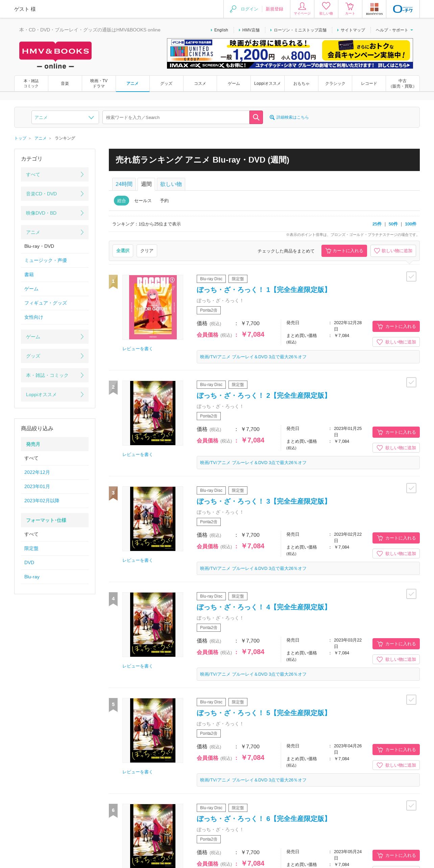Add ぼっち・ざ・ろっく！ 1 to wishlist
This screenshot has height=868, width=434.
pos(396,342)
